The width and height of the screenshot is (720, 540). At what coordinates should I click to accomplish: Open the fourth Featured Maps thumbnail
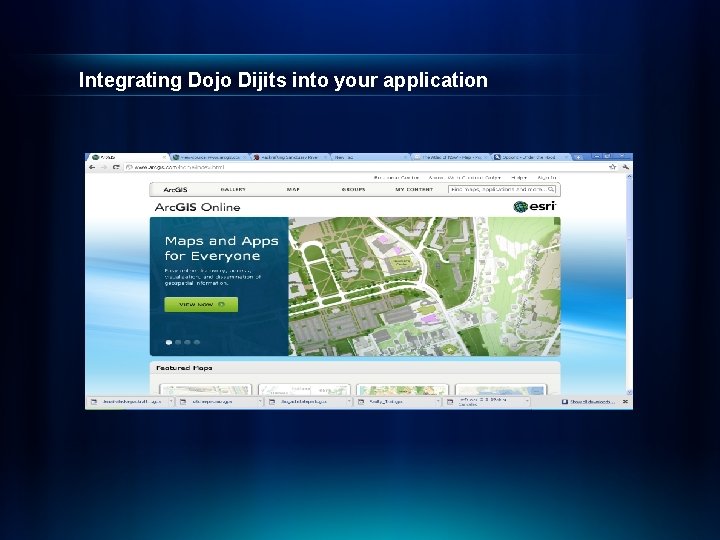pyautogui.click(x=501, y=390)
